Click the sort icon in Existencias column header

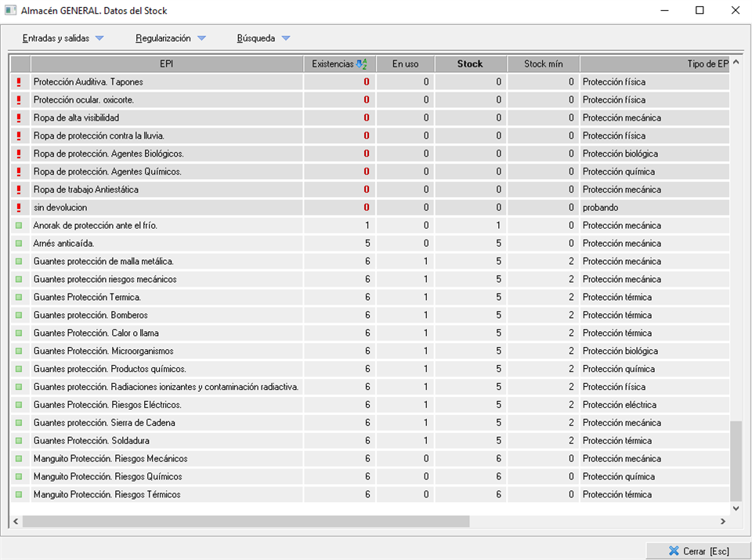(x=361, y=64)
